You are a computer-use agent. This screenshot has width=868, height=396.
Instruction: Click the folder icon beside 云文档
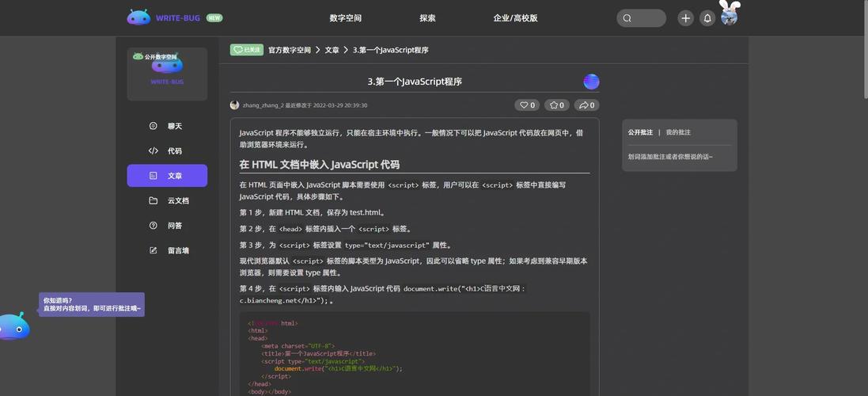click(154, 200)
